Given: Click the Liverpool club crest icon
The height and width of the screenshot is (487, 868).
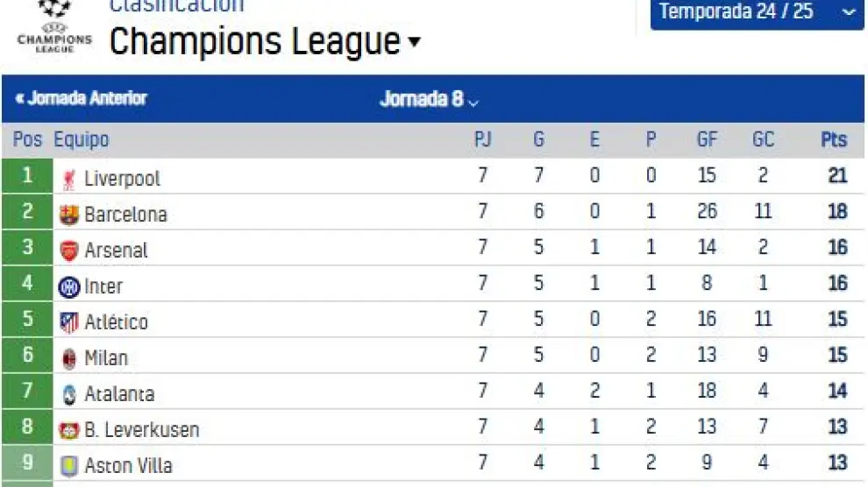Looking at the screenshot, I should pyautogui.click(x=69, y=179).
